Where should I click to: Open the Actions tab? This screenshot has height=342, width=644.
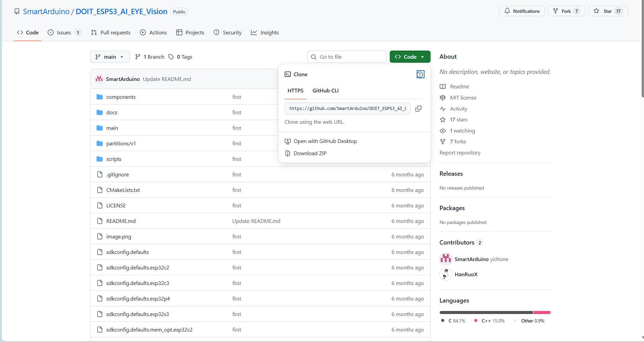[153, 32]
